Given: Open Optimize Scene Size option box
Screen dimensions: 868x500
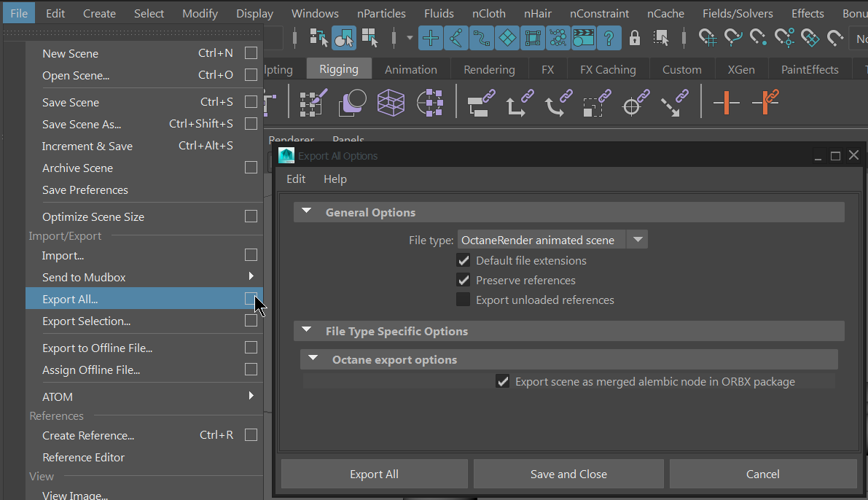Looking at the screenshot, I should [x=251, y=216].
